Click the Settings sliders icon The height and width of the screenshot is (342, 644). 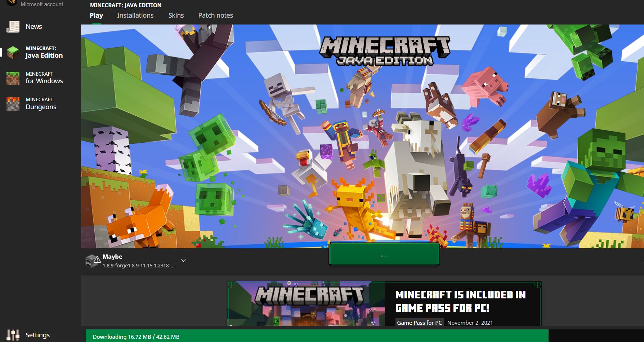pyautogui.click(x=13, y=335)
